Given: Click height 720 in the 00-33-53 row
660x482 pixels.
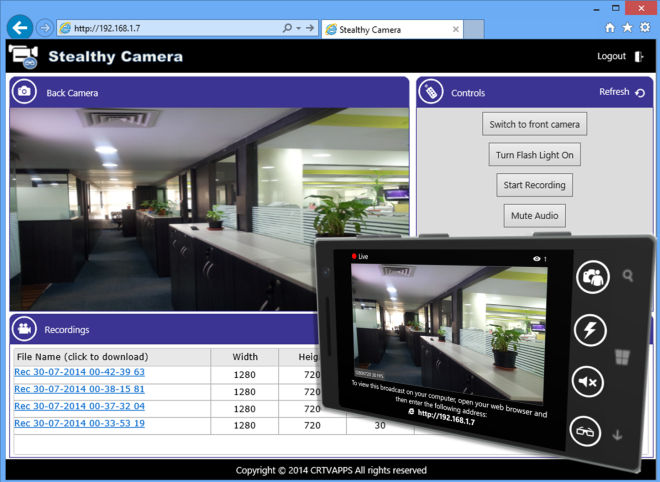Looking at the screenshot, I should click(x=312, y=426).
